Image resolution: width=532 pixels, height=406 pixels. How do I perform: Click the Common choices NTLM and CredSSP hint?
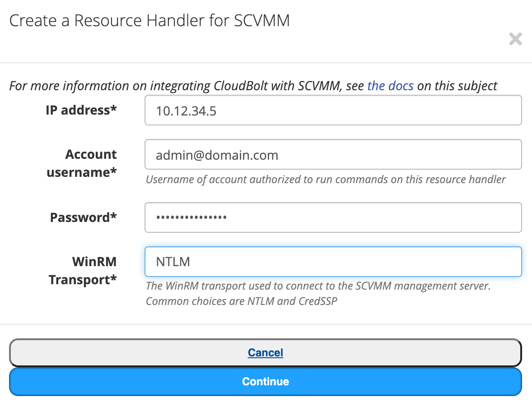point(242,301)
